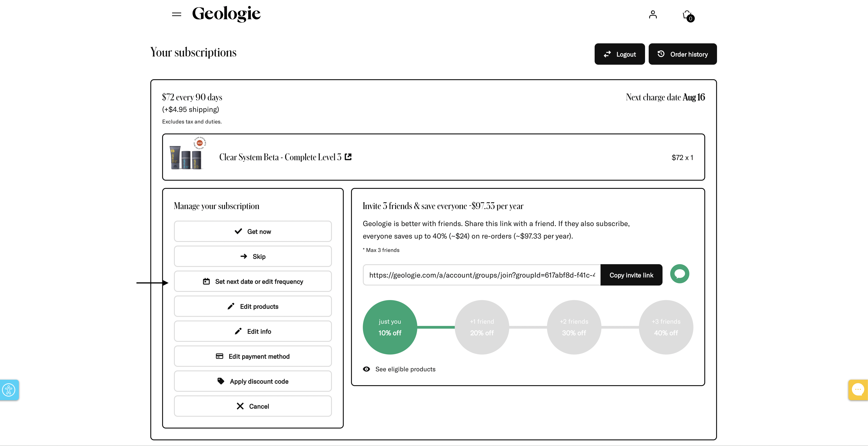Click the '(+$4.95 shipping)' text
Screen dimensions: 868x446
tap(190, 109)
